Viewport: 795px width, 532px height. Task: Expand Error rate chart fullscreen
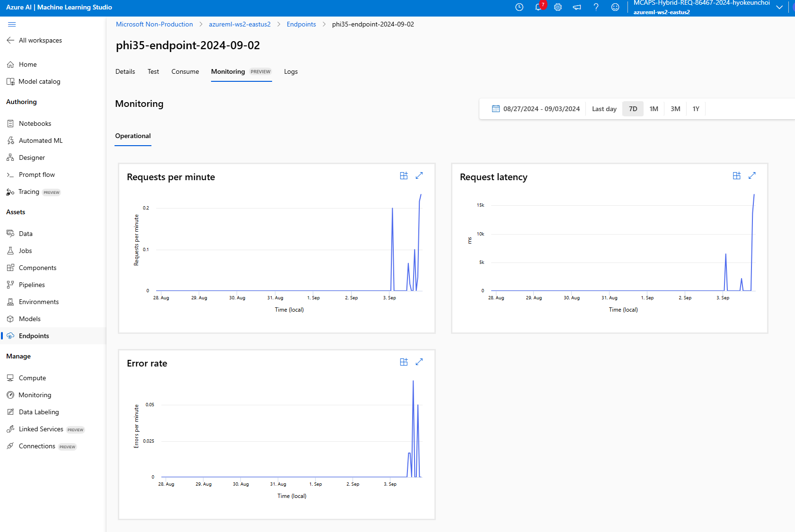(419, 362)
